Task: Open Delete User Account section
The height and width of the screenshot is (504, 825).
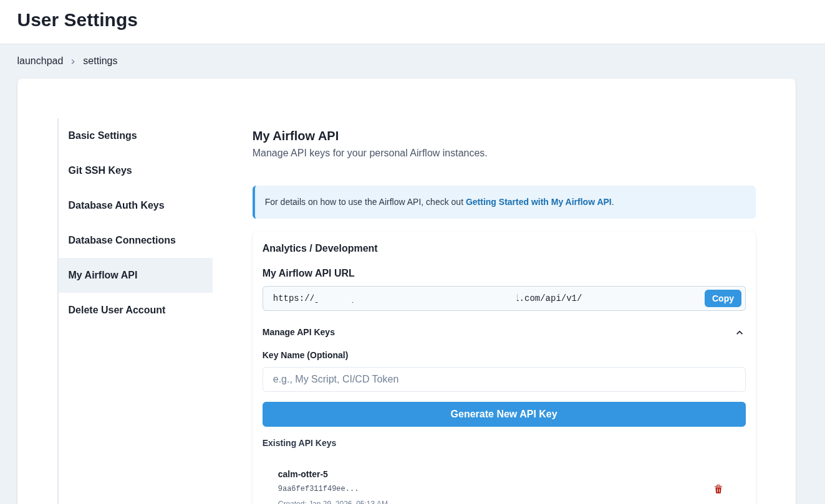Action: (117, 310)
